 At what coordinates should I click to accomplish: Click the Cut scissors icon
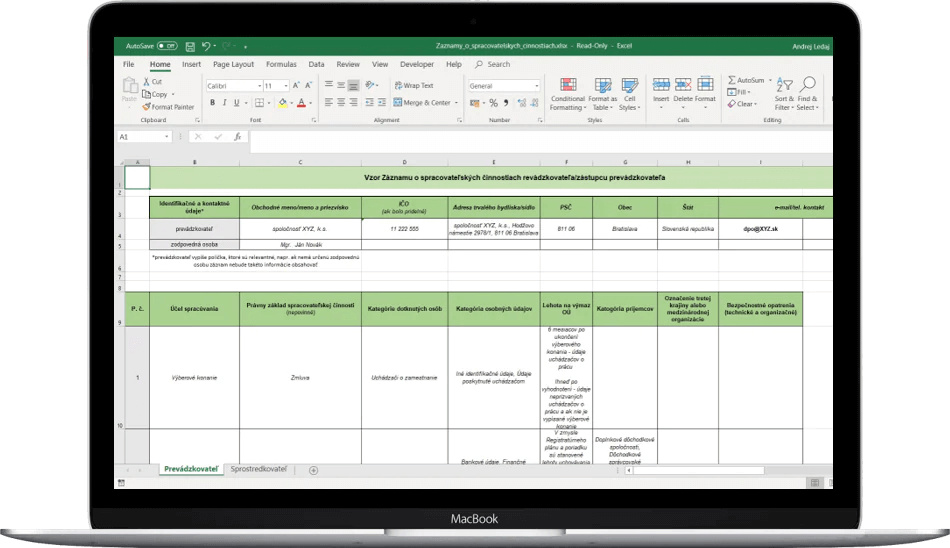pyautogui.click(x=146, y=82)
